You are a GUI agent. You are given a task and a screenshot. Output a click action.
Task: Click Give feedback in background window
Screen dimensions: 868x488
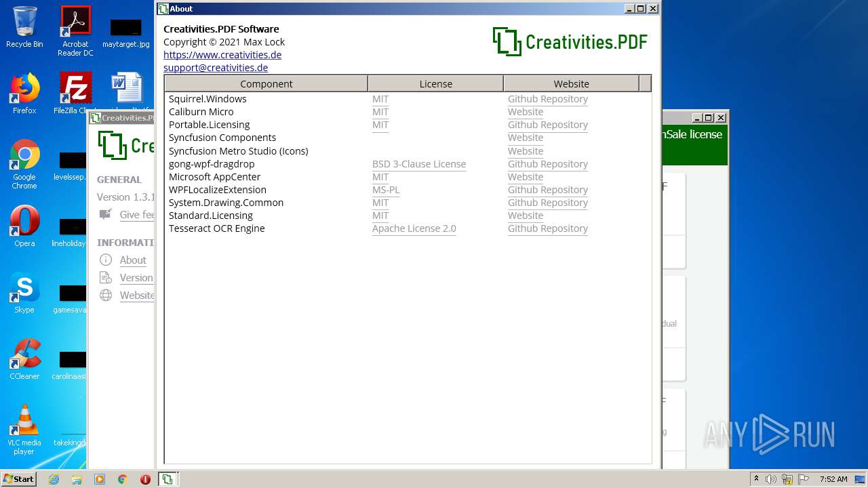[137, 215]
